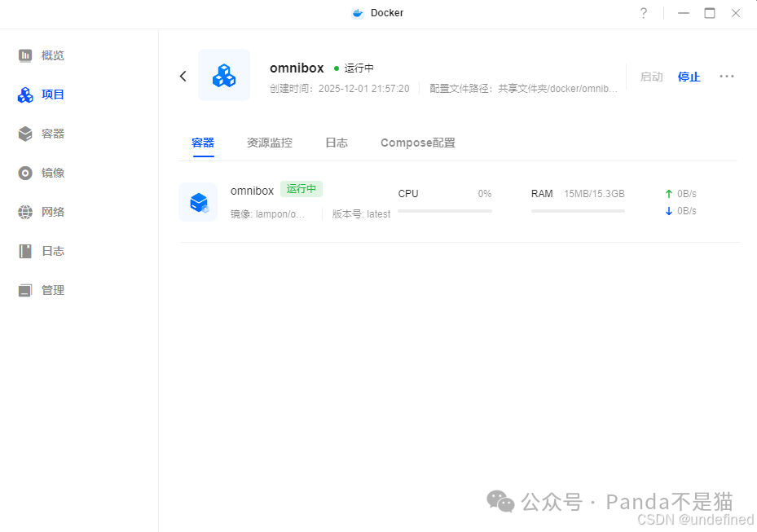Click the 配置文件路径 config path text
Image resolution: width=757 pixels, height=532 pixels.
[523, 89]
